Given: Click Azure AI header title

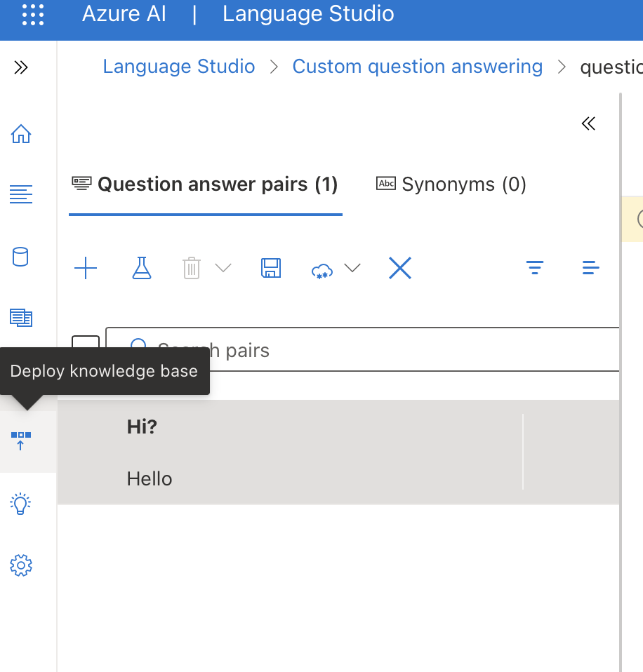Looking at the screenshot, I should point(124,14).
